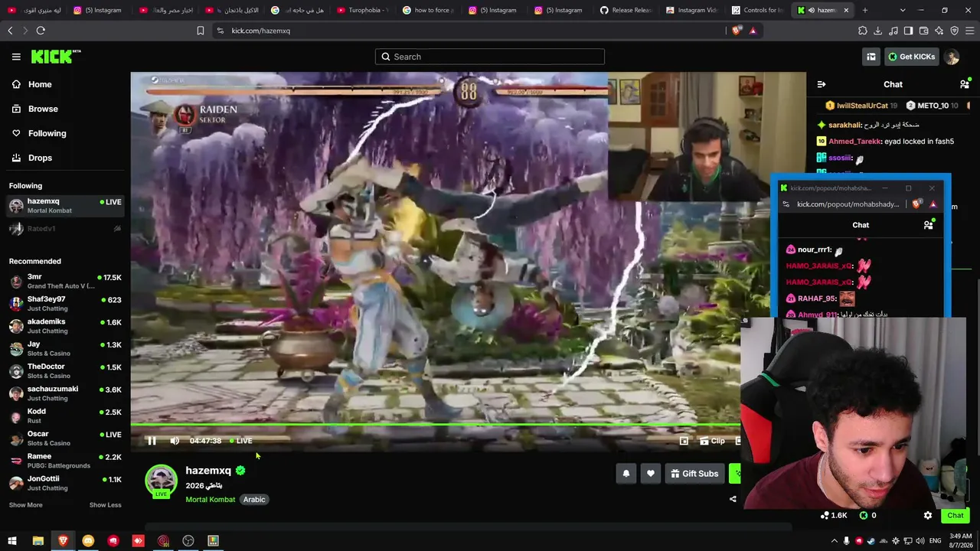Open the browser's main menu
This screenshot has height=551, width=980.
pyautogui.click(x=970, y=31)
